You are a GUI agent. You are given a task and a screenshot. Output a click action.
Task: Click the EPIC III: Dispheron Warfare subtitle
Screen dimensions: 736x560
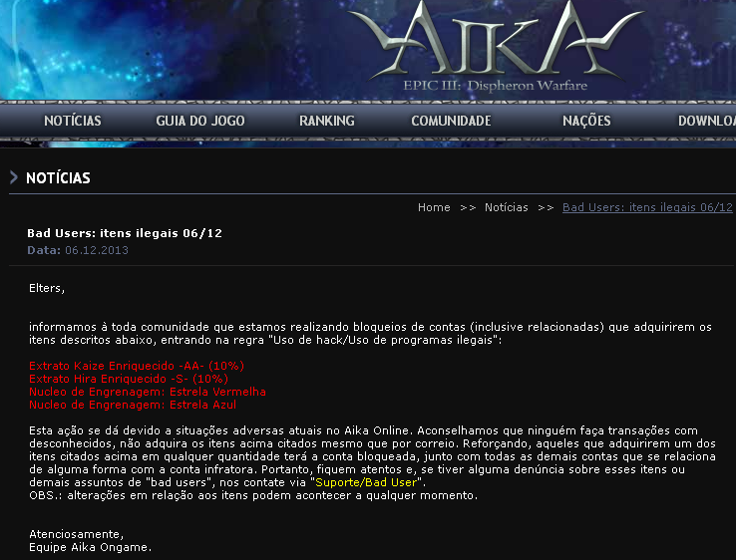496,86
